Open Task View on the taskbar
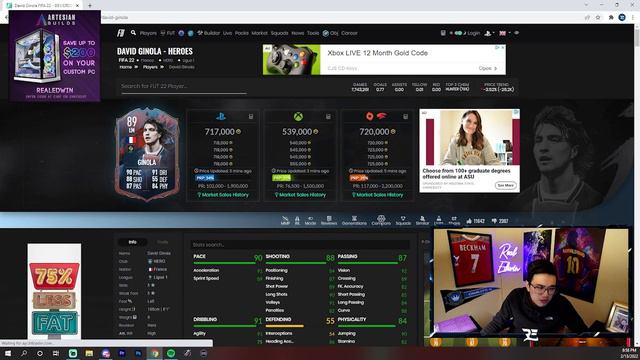Viewport: 640px width, 360px height. pos(56,353)
